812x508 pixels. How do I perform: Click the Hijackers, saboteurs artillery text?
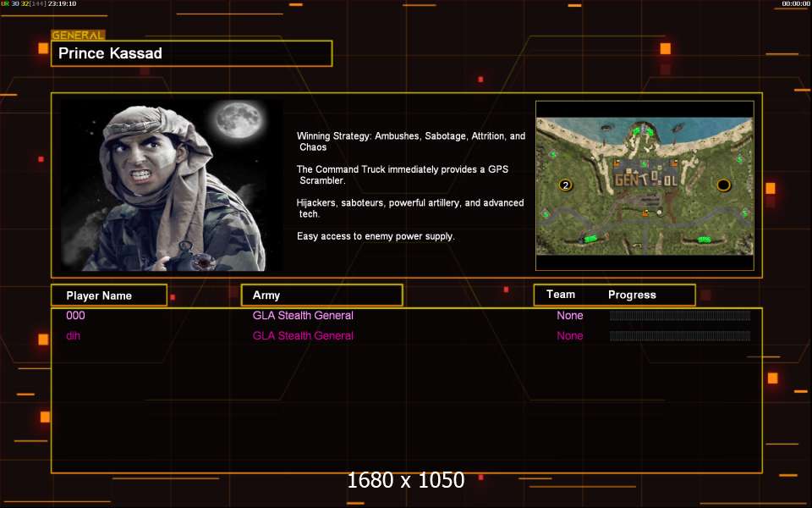click(x=410, y=208)
